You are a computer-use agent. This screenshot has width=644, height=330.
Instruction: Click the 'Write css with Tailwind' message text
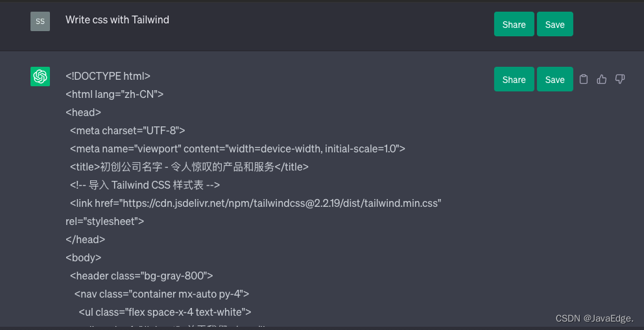[117, 19]
